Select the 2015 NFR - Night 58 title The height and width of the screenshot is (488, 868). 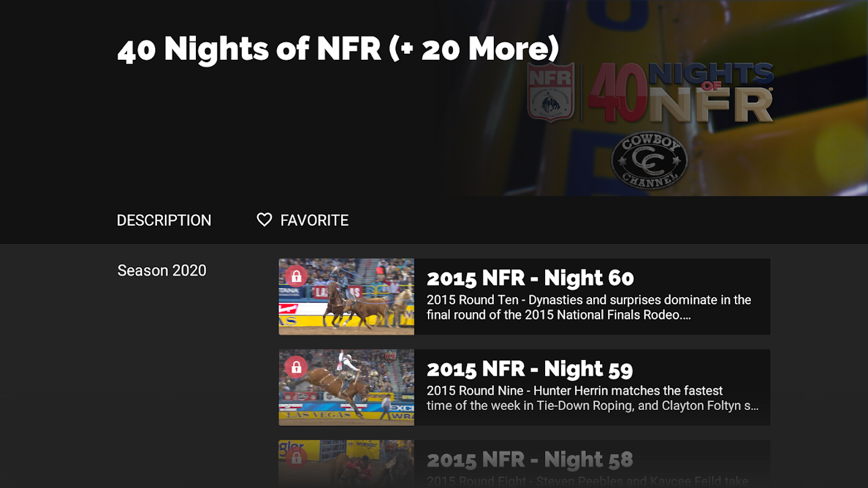click(529, 460)
